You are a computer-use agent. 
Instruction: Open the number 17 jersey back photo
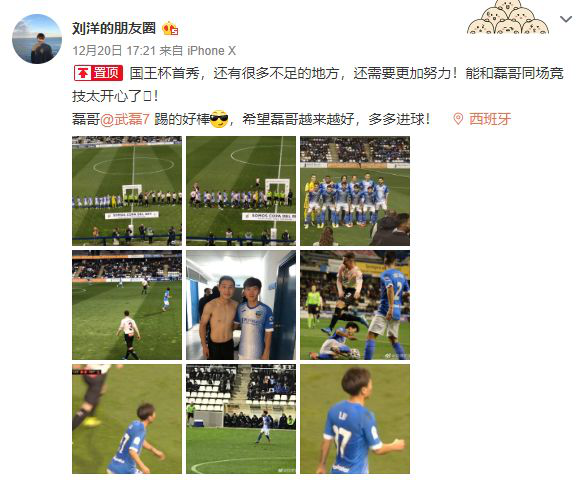pyautogui.click(x=355, y=419)
